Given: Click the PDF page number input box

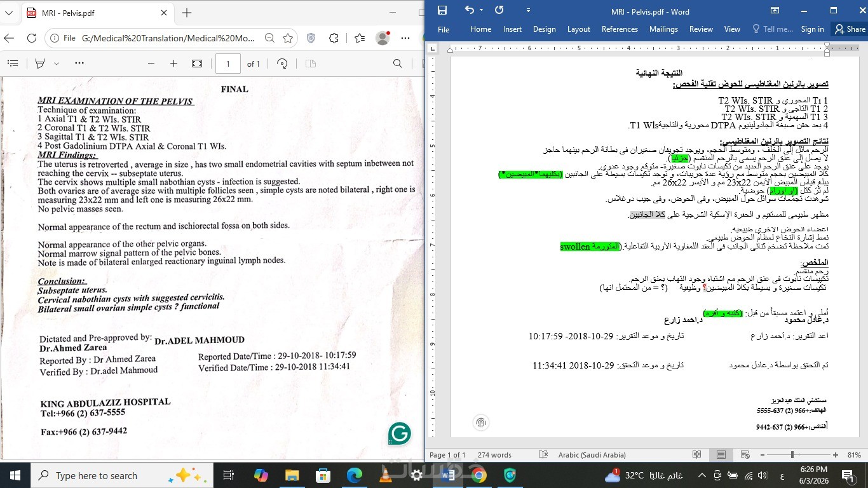Looking at the screenshot, I should click(x=228, y=64).
